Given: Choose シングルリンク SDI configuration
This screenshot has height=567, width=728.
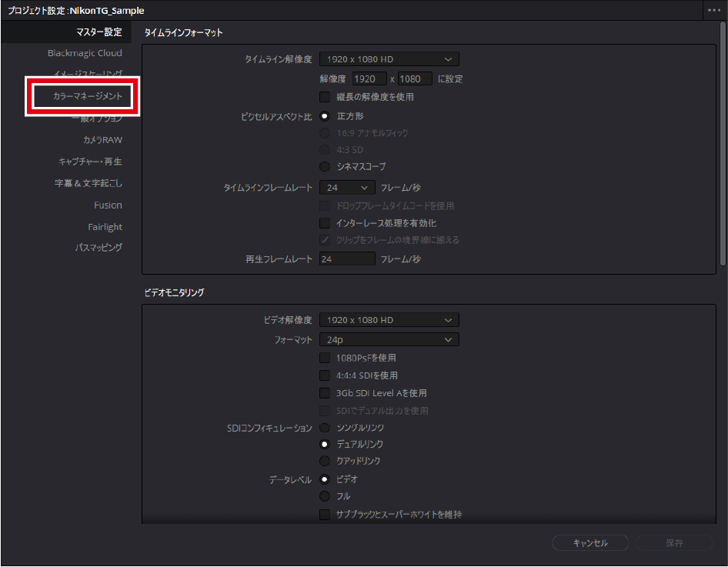Looking at the screenshot, I should point(325,428).
